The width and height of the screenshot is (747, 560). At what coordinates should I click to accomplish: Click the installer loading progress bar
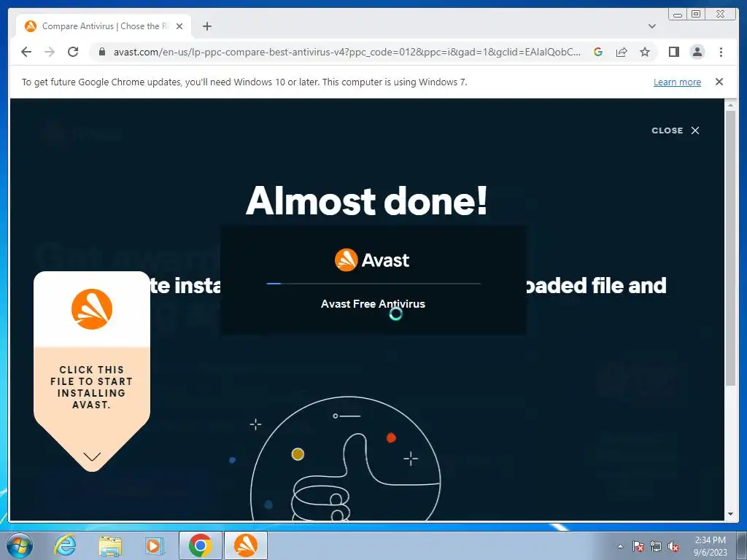coord(373,284)
